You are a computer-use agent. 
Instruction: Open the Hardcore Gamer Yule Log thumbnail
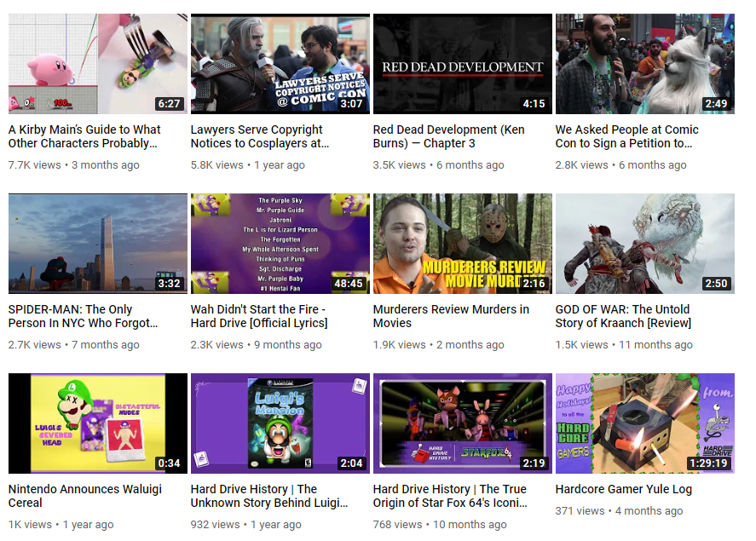tap(644, 423)
